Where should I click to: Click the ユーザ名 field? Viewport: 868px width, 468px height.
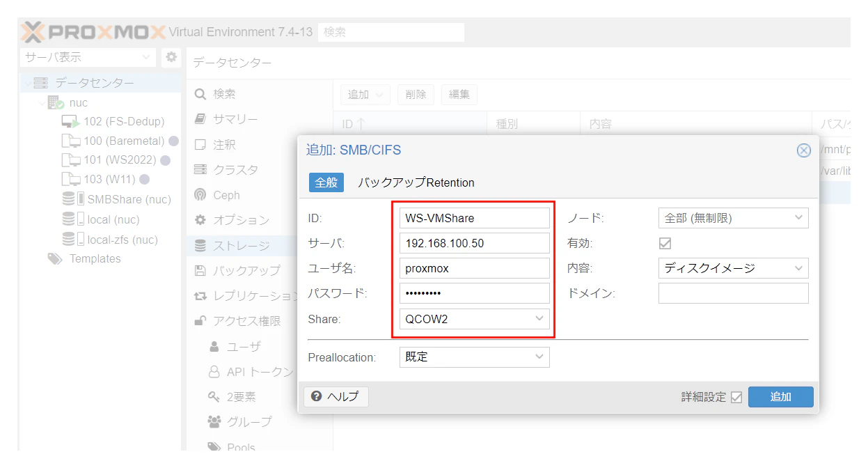tap(475, 268)
